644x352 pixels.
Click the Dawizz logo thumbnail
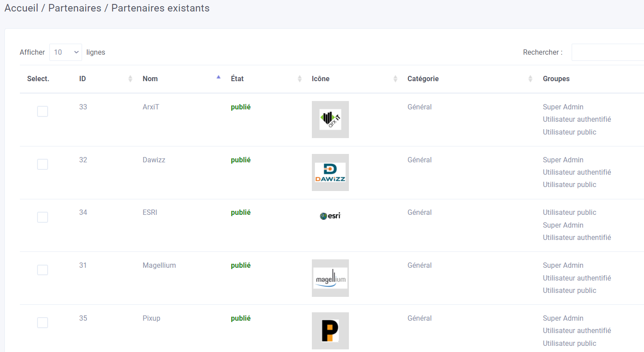[330, 172]
